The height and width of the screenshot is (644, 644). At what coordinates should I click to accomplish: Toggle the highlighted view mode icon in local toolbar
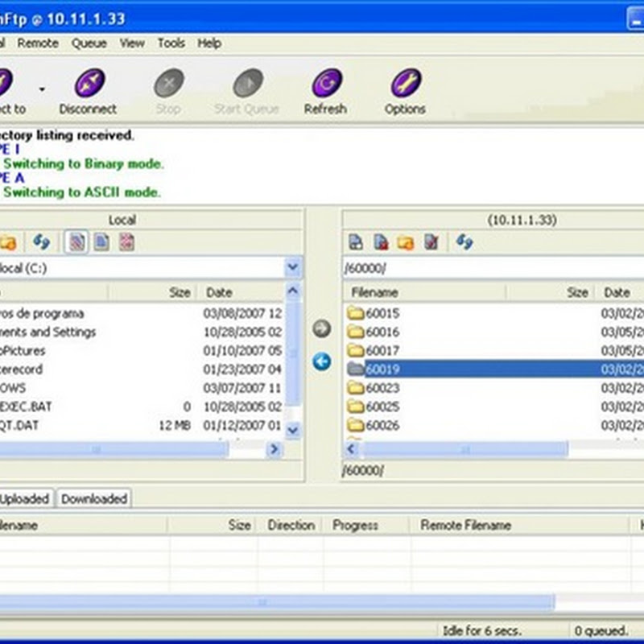[x=76, y=242]
